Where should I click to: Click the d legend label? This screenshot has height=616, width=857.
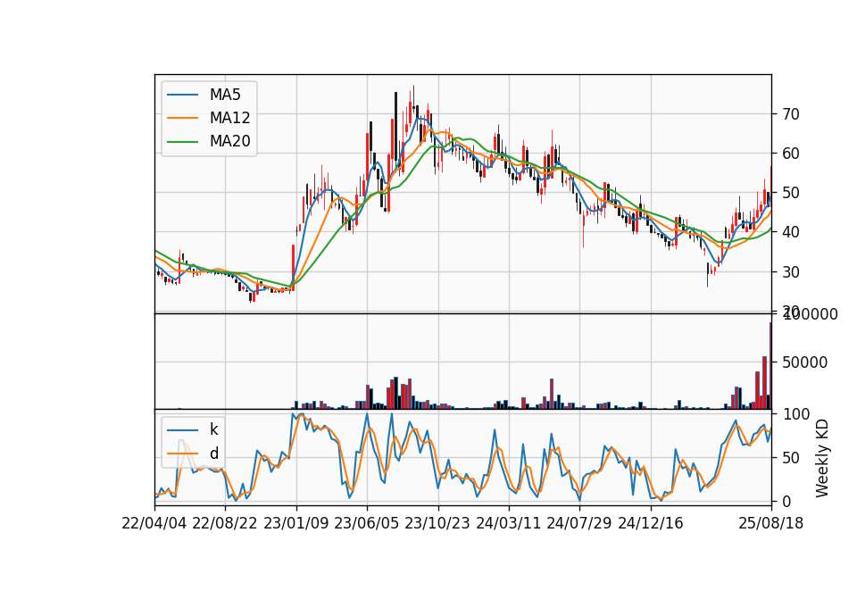coord(214,454)
